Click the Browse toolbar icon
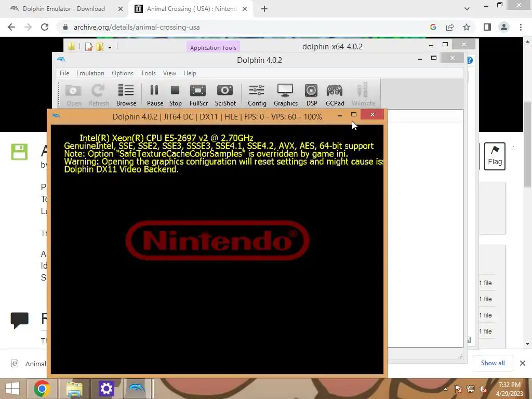Screen dimensions: 532x399 [x=126, y=95]
